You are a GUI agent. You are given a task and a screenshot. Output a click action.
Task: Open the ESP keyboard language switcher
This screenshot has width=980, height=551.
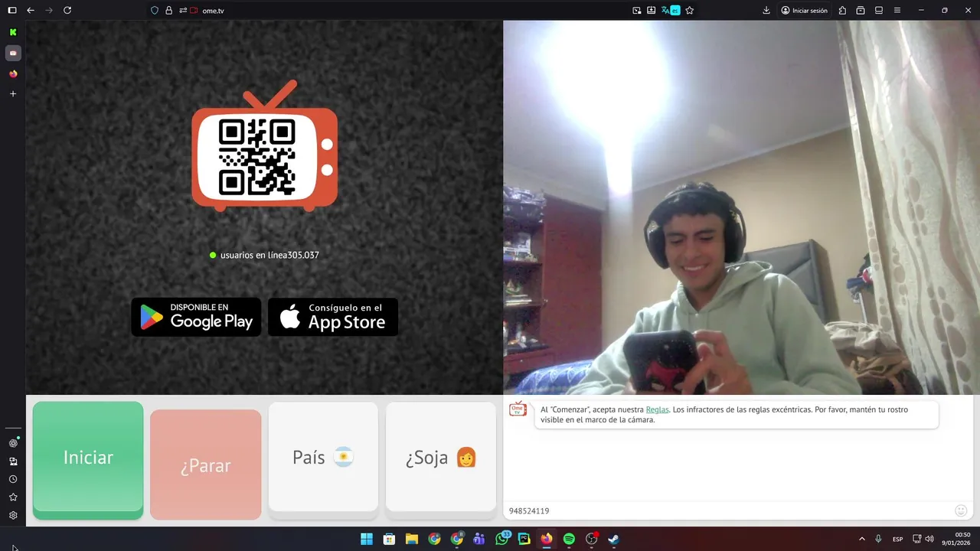click(x=897, y=539)
